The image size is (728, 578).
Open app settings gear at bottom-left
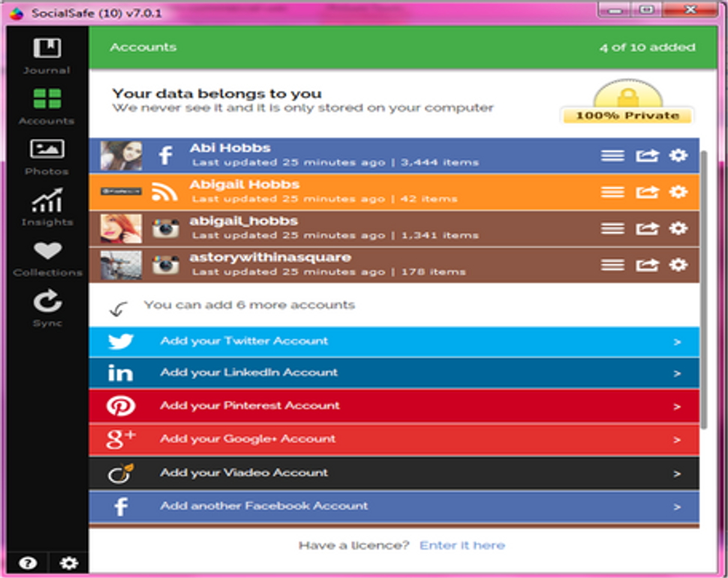coord(69,563)
